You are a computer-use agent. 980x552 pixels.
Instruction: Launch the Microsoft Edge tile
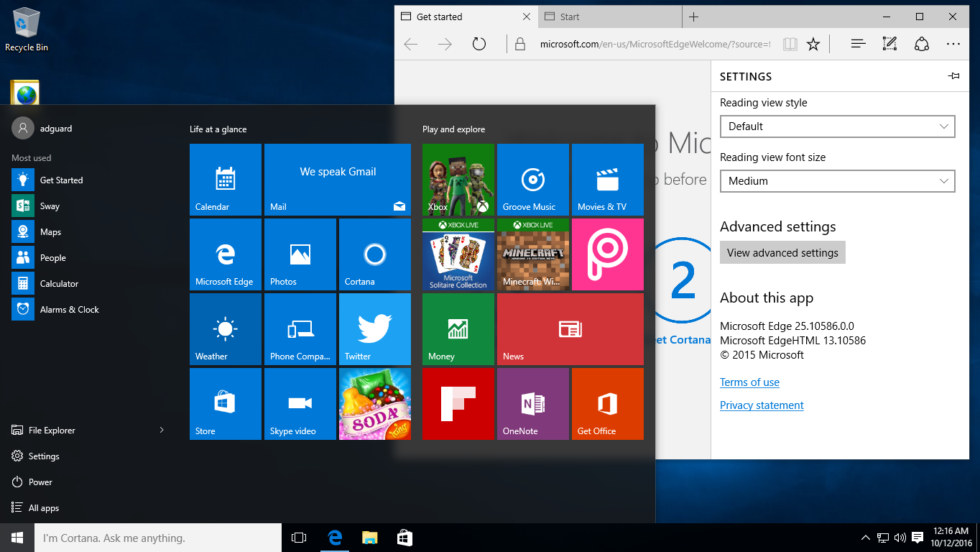pyautogui.click(x=226, y=254)
